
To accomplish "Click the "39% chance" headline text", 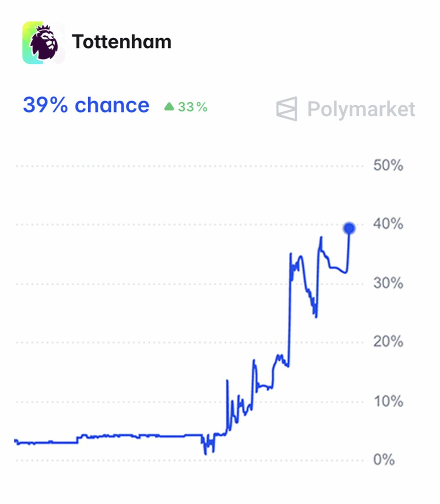I will [86, 105].
